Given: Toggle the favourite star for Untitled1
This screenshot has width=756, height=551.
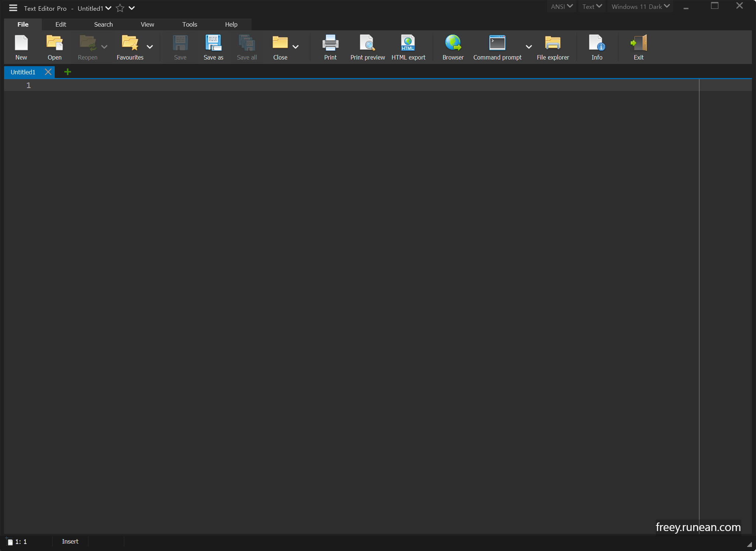Looking at the screenshot, I should [x=119, y=8].
